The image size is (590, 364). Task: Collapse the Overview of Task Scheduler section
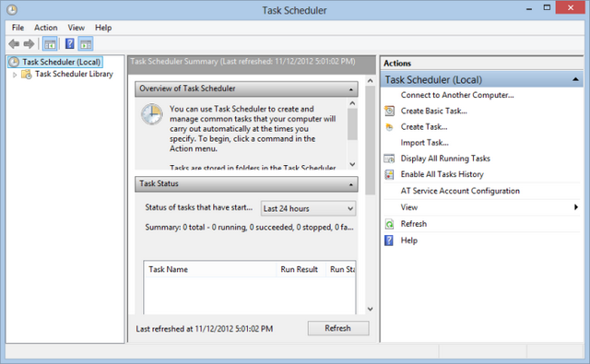(351, 89)
